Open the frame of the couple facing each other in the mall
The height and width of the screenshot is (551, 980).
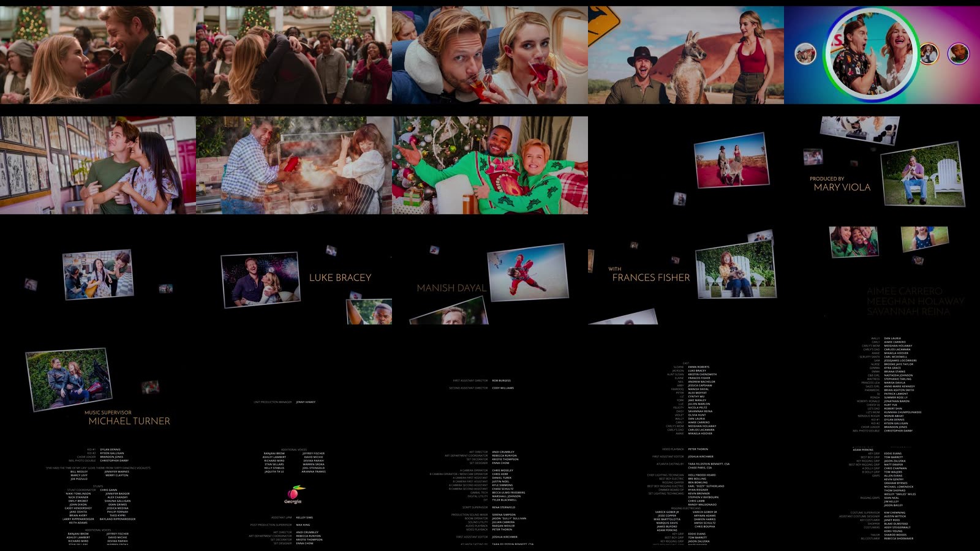[98, 55]
